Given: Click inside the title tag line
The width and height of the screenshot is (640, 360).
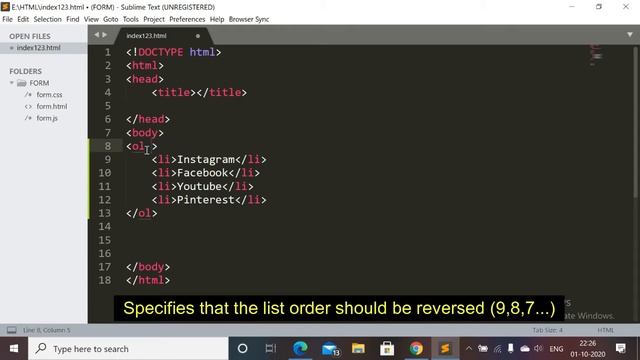Looking at the screenshot, I should coord(199,93).
